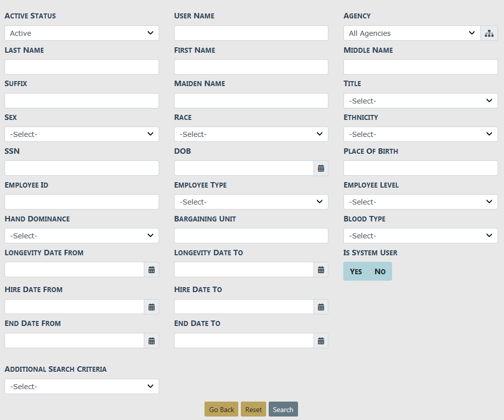Open Hire Date To calendar icon

321,307
